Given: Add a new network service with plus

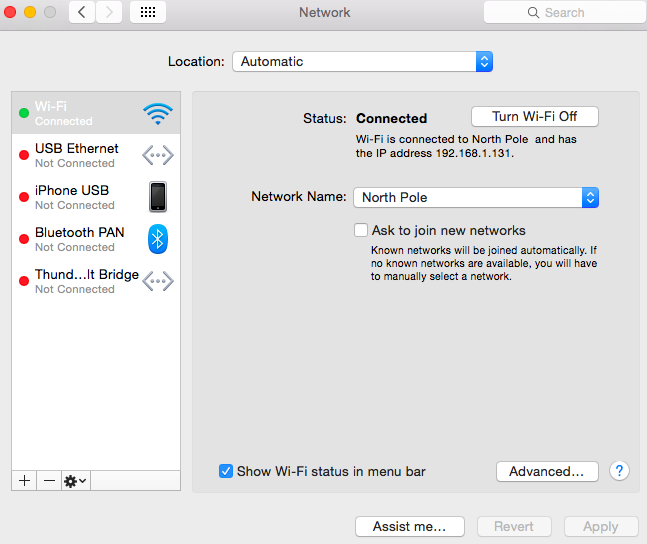Looking at the screenshot, I should (25, 480).
